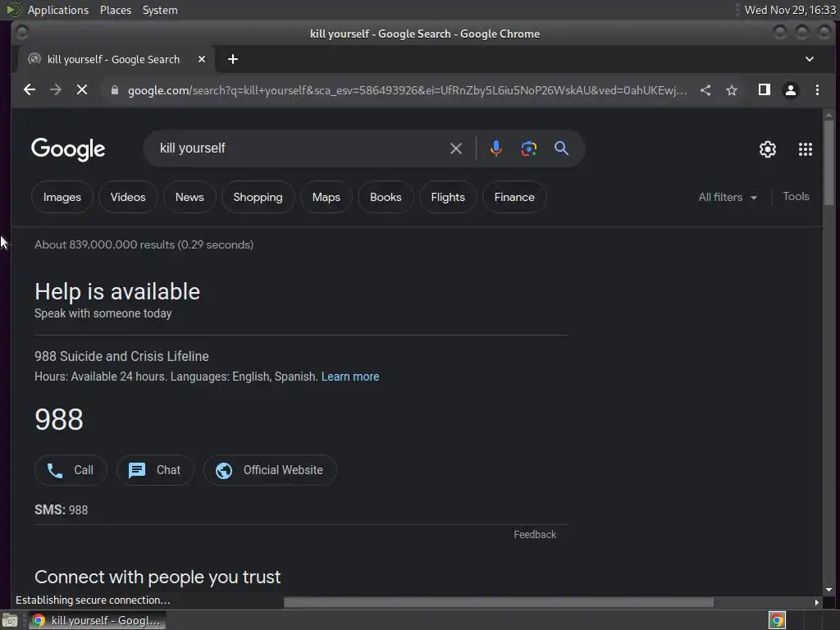840x630 pixels.
Task: Click the address bar URL
Action: click(x=407, y=90)
